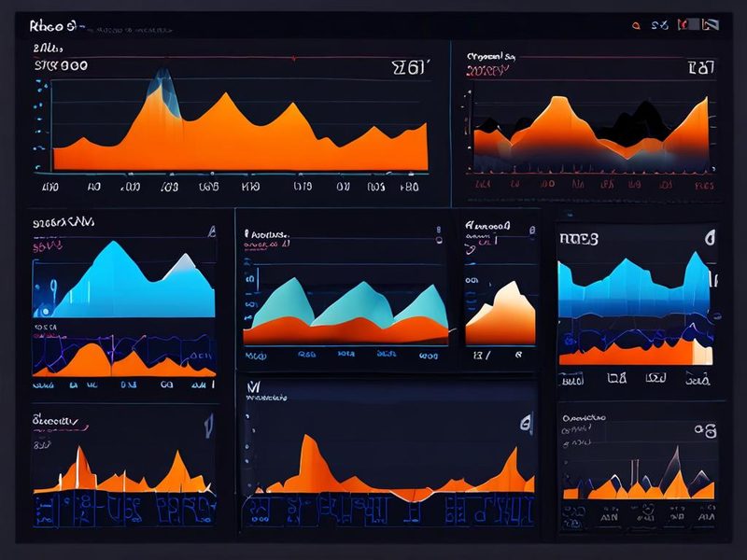747x560 pixels.
Task: Click the large white value above the large orange chart
Action: pyautogui.click(x=410, y=67)
